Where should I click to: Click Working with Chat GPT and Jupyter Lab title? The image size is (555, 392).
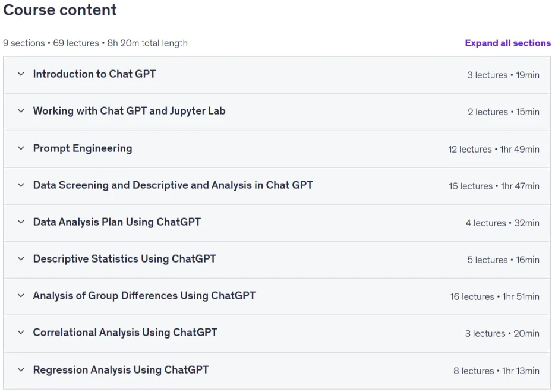(x=129, y=111)
